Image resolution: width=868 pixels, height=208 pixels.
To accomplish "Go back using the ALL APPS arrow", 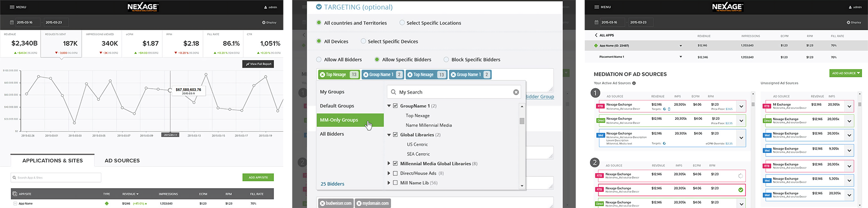I will (x=596, y=35).
